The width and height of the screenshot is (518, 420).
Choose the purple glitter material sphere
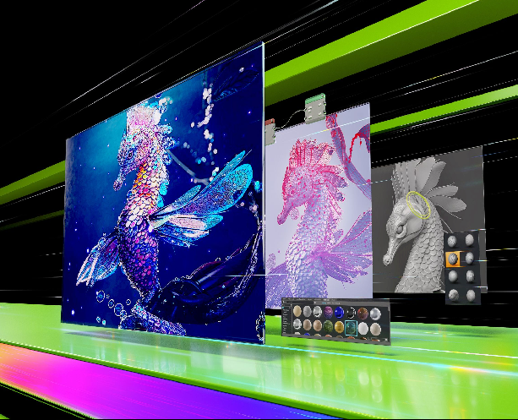(328, 312)
